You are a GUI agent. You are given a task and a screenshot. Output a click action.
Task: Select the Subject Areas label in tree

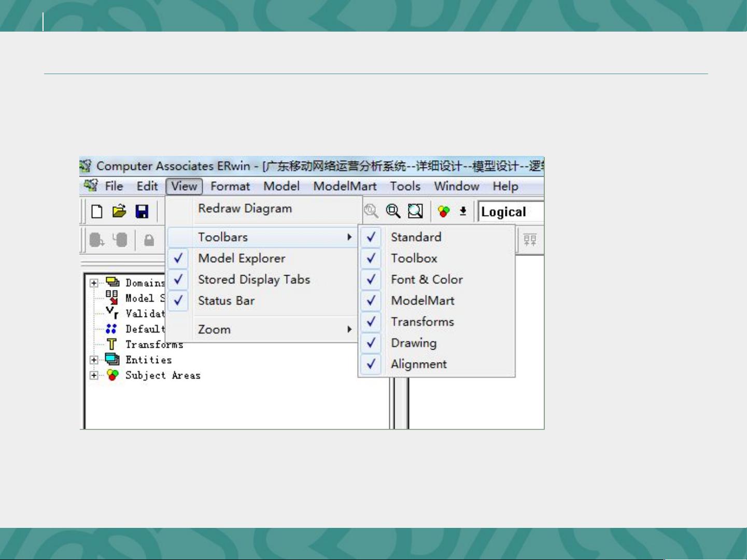[x=163, y=375]
